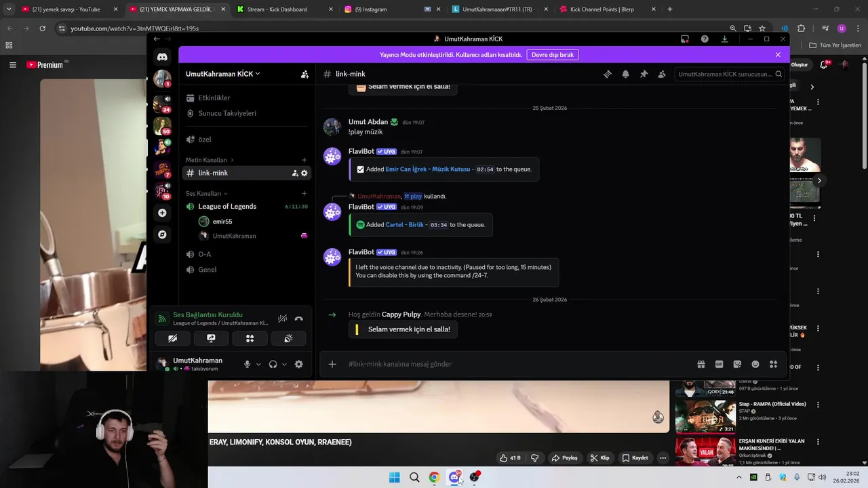The height and width of the screenshot is (488, 868).
Task: Open more actions on YouTube video
Action: [663, 458]
